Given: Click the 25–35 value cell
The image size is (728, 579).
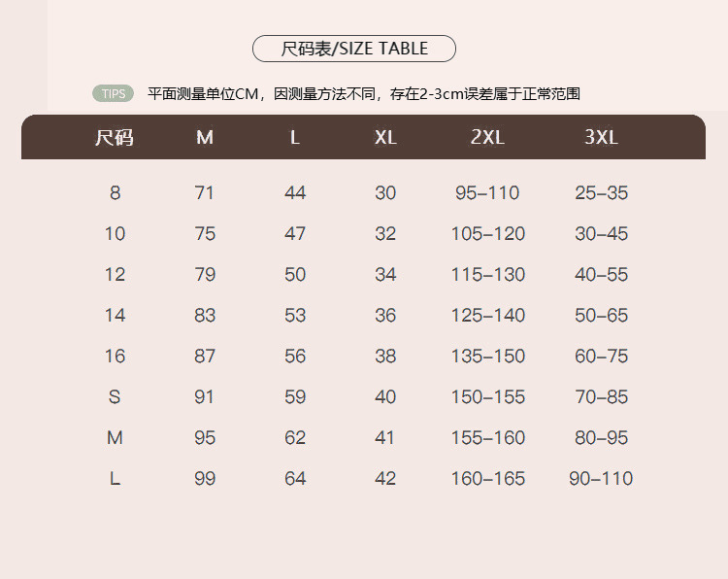Looking at the screenshot, I should 601,193.
